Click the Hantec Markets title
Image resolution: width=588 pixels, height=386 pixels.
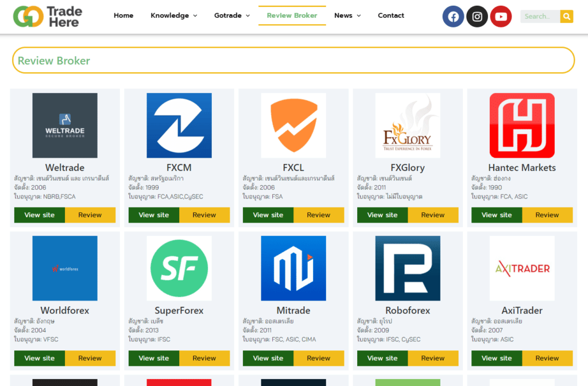(x=522, y=167)
